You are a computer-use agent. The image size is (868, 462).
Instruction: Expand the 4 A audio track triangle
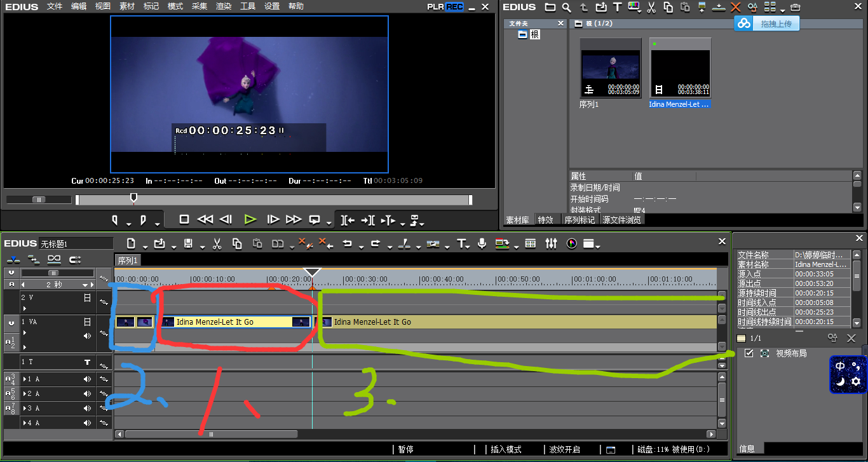25,423
